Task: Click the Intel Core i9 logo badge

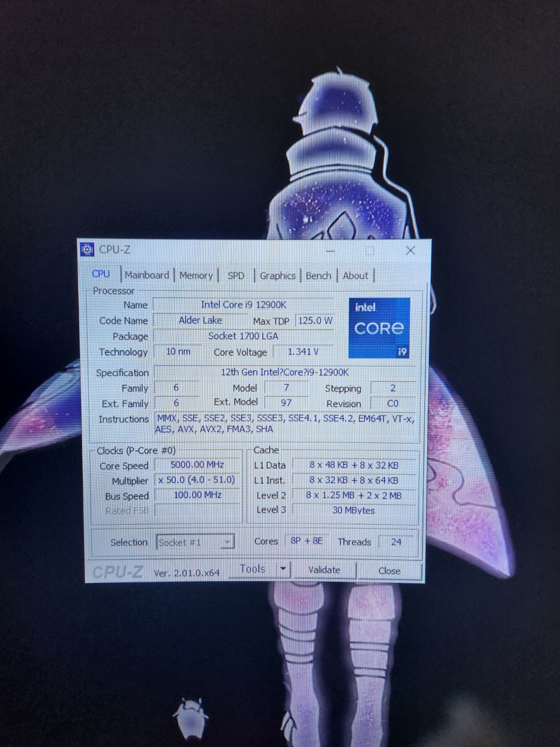Action: [x=379, y=328]
